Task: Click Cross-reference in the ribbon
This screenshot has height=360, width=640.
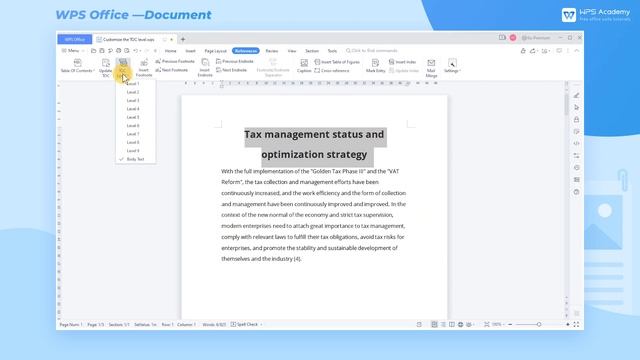Action: [x=332, y=71]
